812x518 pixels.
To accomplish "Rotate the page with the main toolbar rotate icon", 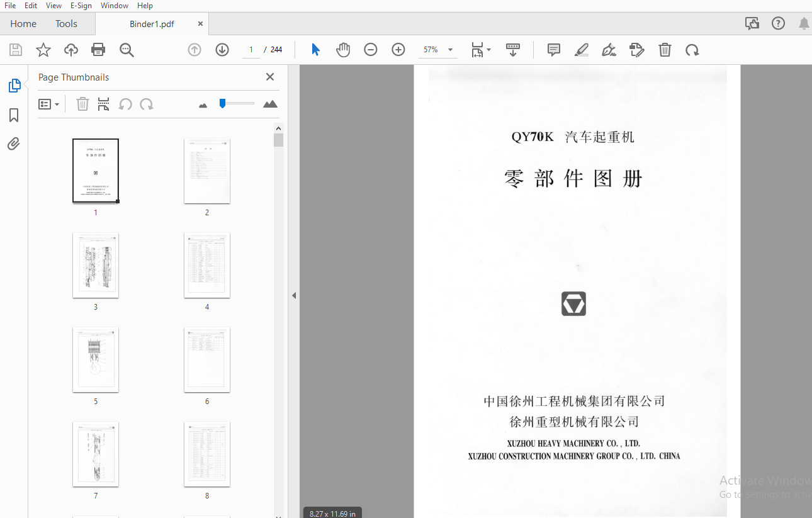I will (x=692, y=50).
